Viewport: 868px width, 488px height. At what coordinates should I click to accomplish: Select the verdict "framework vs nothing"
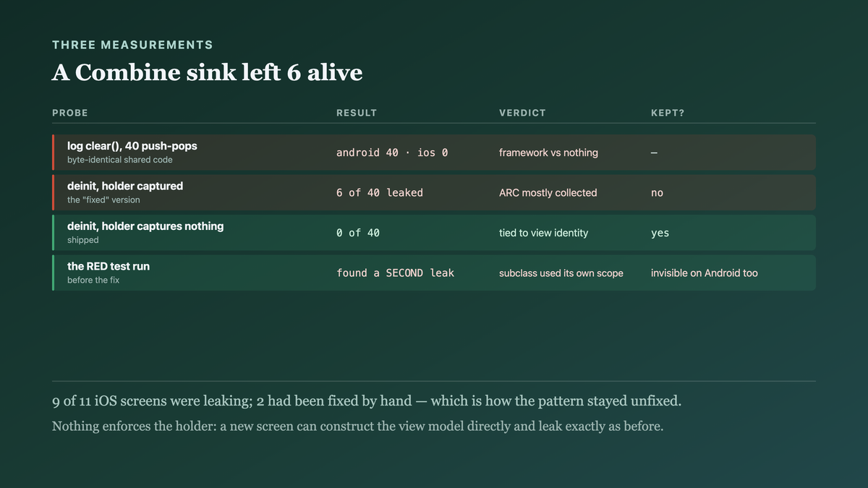[548, 153]
